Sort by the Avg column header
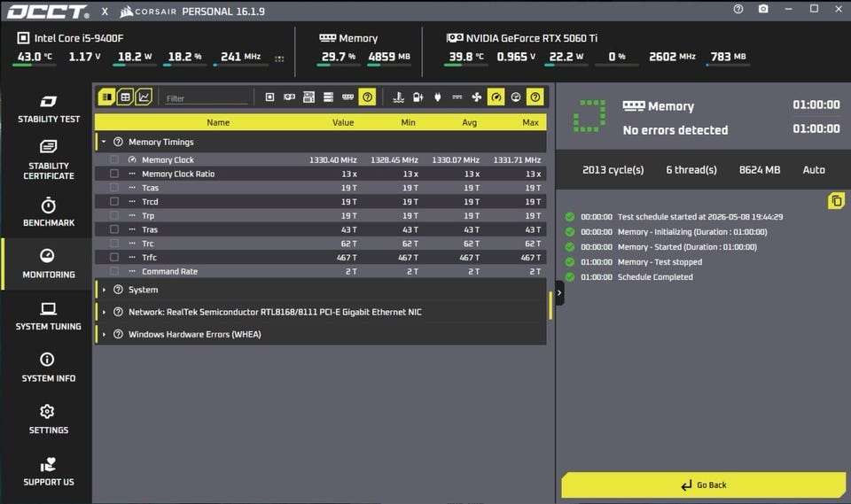Screen dimensions: 851x504 (x=470, y=122)
